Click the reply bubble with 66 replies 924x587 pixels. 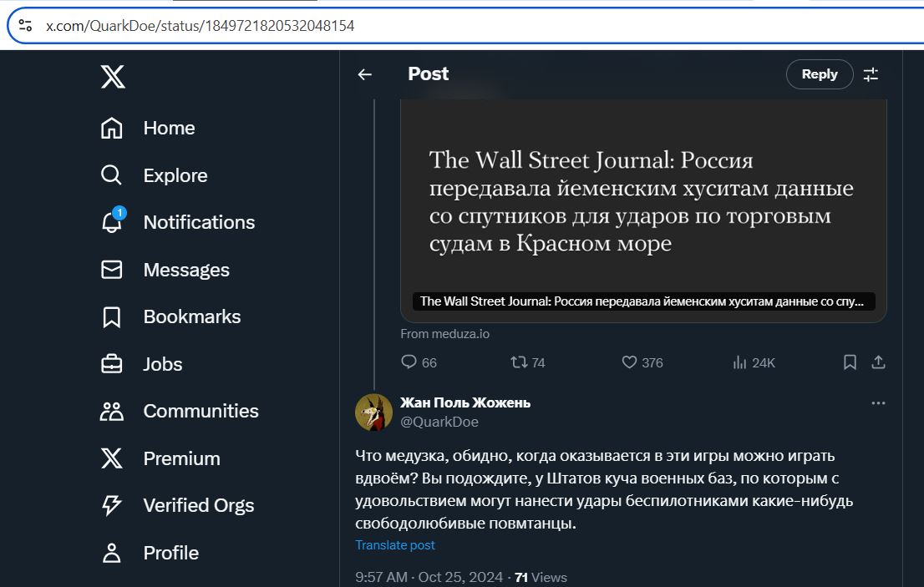click(x=419, y=362)
